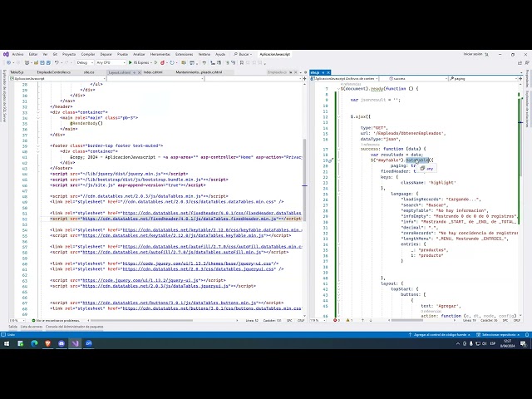The width and height of the screenshot is (532, 399).
Task: Open the Salida output tab
Action: (x=13, y=327)
